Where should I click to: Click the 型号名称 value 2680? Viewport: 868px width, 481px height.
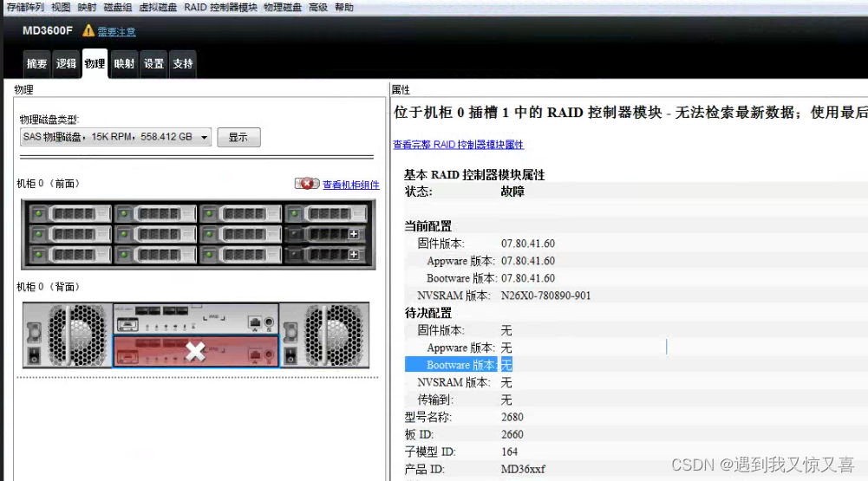[512, 417]
